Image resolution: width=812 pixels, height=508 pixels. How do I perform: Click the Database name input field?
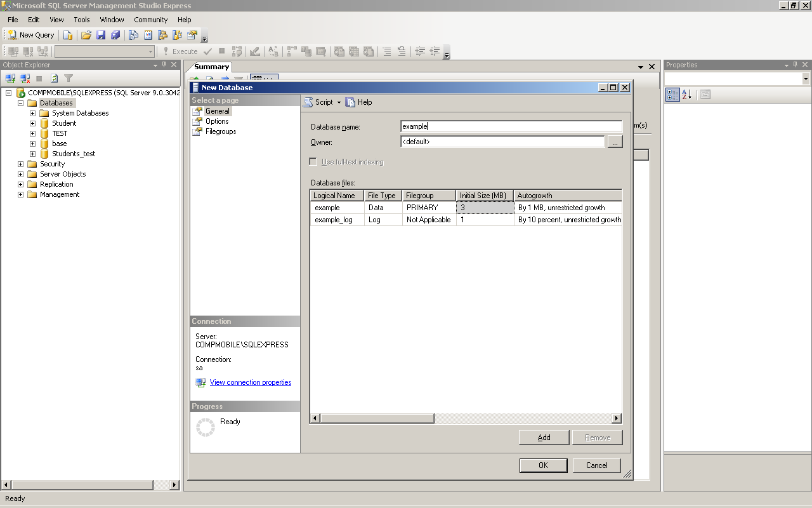point(511,126)
